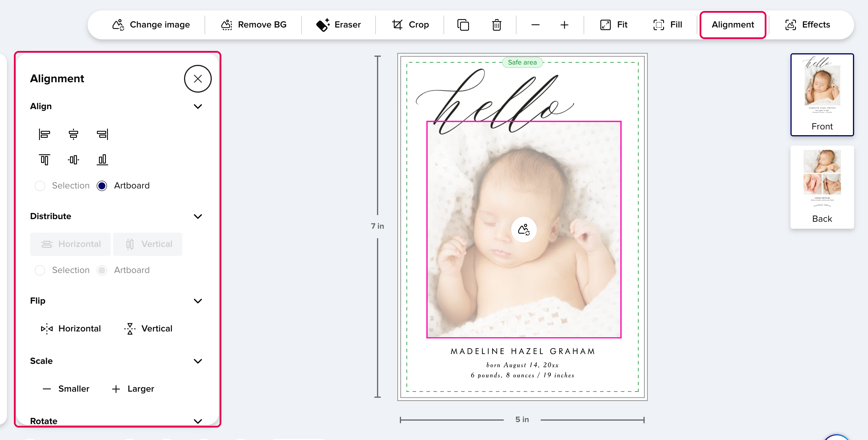
Task: Distribute Horizontal button
Action: (x=70, y=244)
